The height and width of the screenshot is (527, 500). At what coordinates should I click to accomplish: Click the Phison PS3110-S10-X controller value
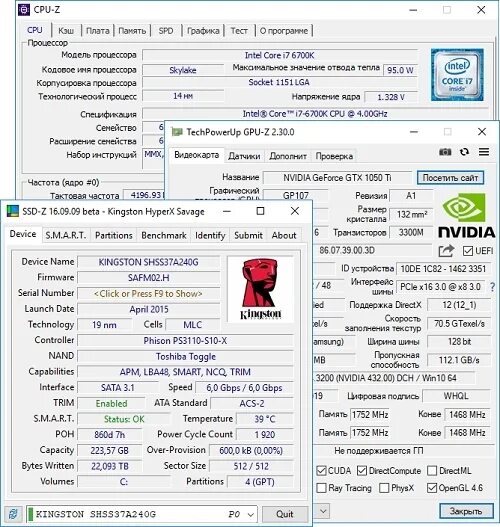[185, 341]
